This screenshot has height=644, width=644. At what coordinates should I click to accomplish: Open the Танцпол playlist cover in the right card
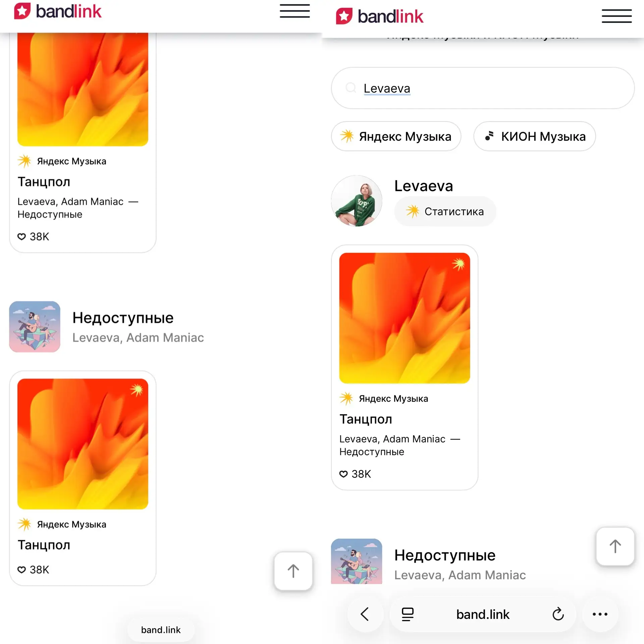(x=405, y=318)
